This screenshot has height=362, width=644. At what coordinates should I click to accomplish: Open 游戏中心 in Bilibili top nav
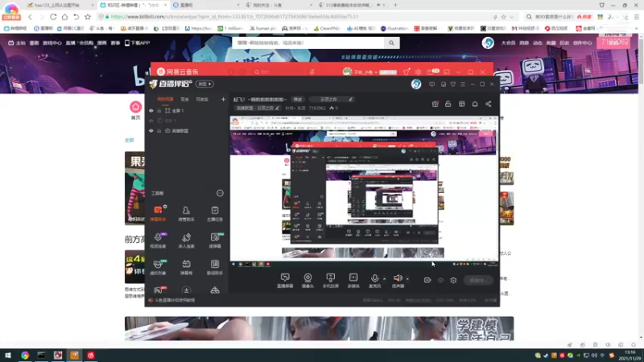pos(52,43)
